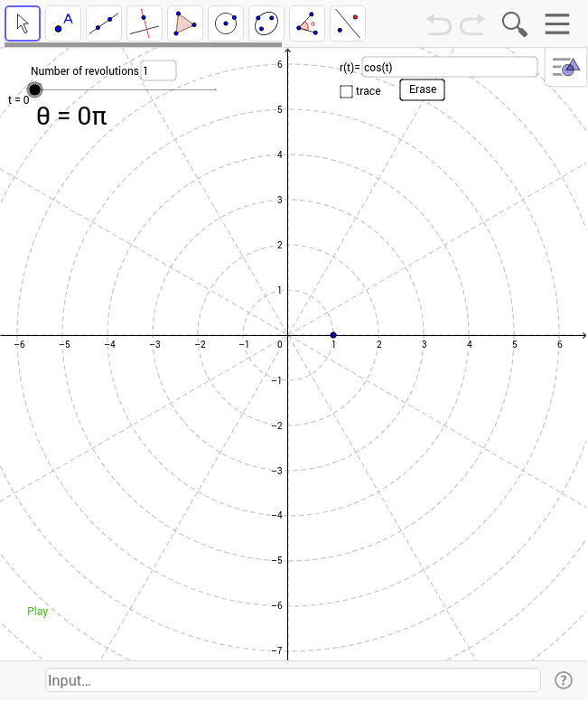This screenshot has width=588, height=701.
Task: Click the bottom Input bar
Action: [x=293, y=680]
